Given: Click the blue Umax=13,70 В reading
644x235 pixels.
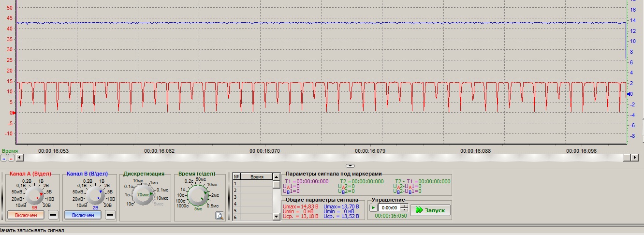Looking at the screenshot, I should 340,206.
